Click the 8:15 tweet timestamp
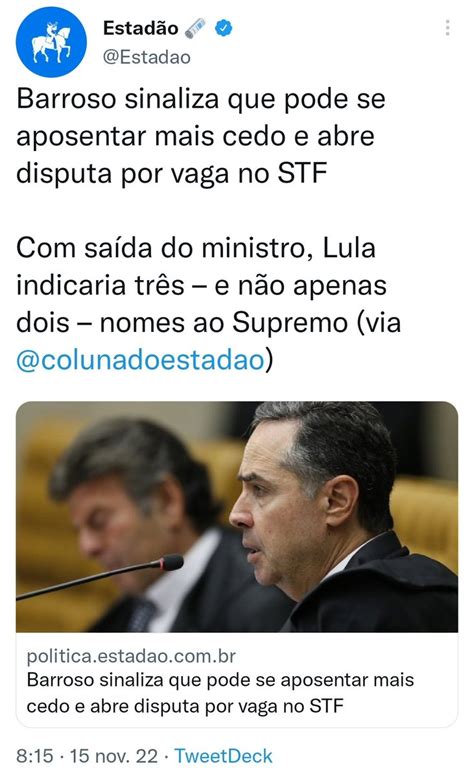The height and width of the screenshot is (778, 474). pyautogui.click(x=34, y=756)
